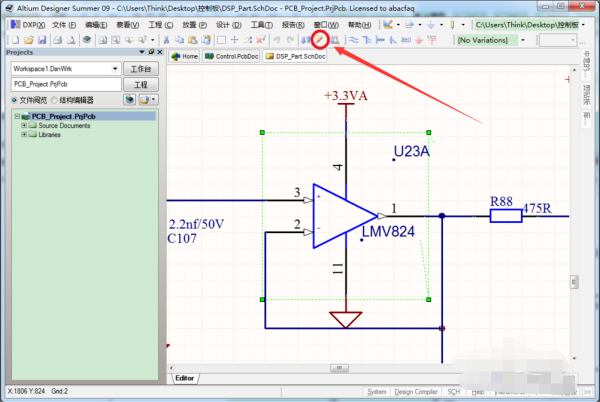The height and width of the screenshot is (402, 600).
Task: Deselect all objects icon
Action: (248, 40)
